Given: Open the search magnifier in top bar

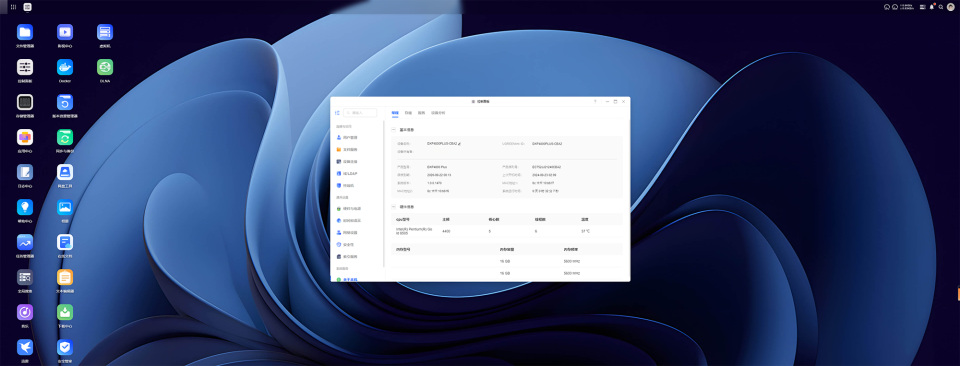Looking at the screenshot, I should pyautogui.click(x=941, y=7).
